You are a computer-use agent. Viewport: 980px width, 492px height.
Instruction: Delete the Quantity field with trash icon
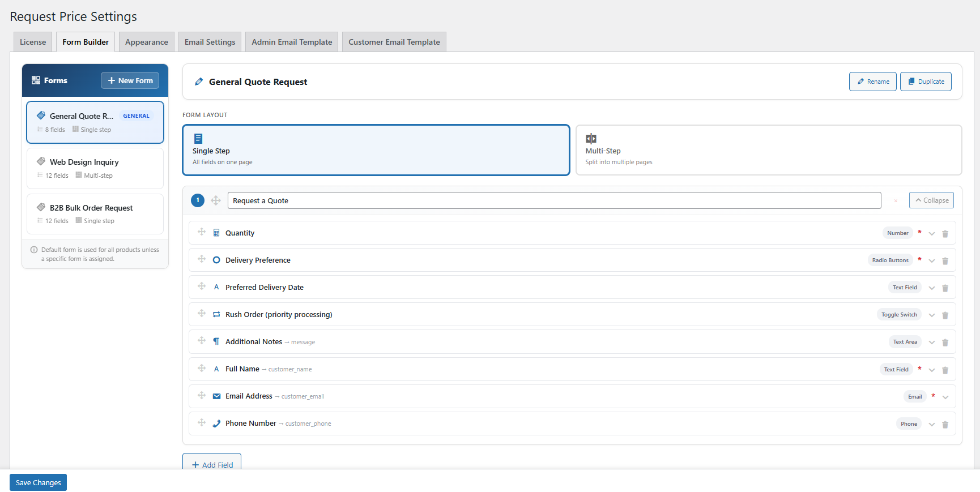tap(945, 234)
